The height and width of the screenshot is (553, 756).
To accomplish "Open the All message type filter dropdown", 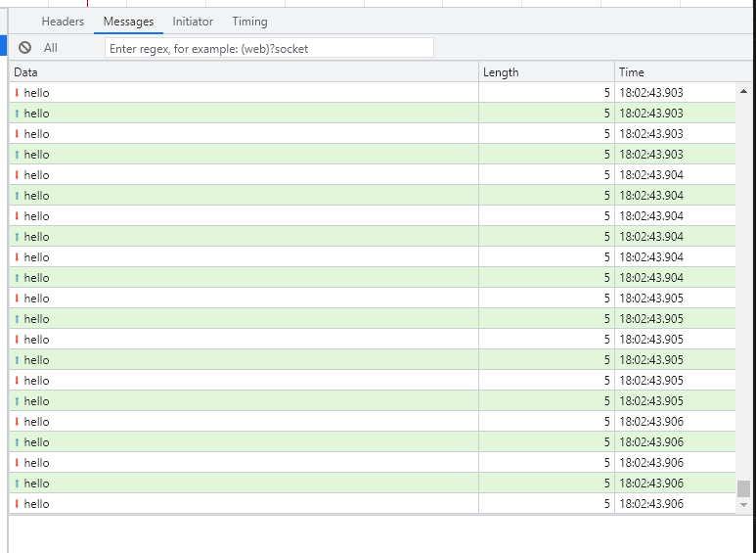I will (x=51, y=48).
